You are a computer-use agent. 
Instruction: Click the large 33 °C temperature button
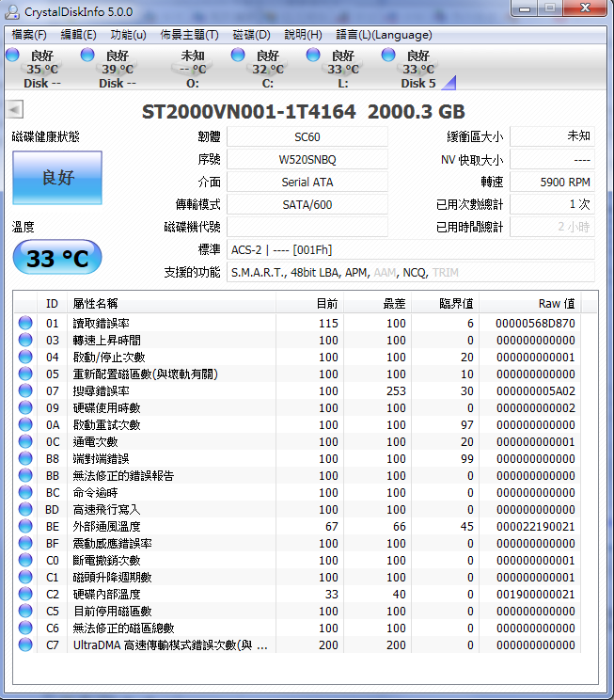coord(57,258)
